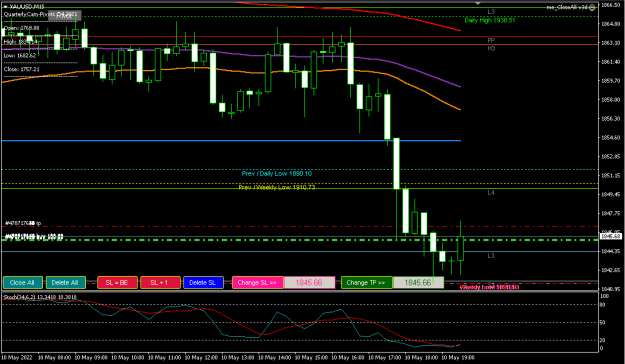Focus the green take profit price field

(x=418, y=283)
